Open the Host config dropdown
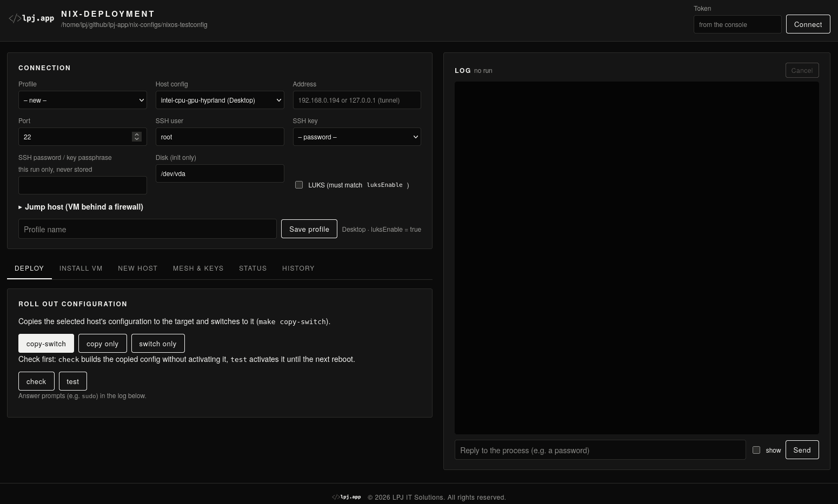 coord(220,100)
